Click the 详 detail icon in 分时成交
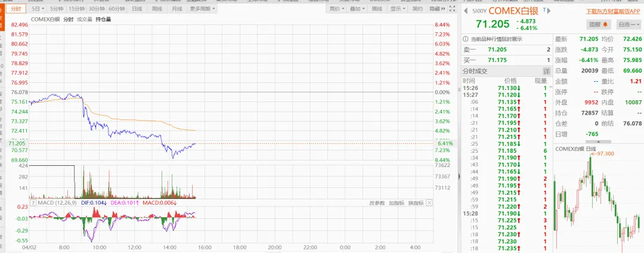 tap(546, 71)
